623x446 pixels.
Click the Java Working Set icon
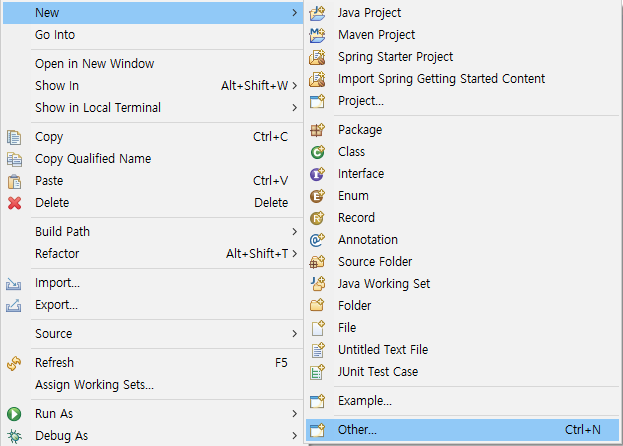pyautogui.click(x=317, y=284)
